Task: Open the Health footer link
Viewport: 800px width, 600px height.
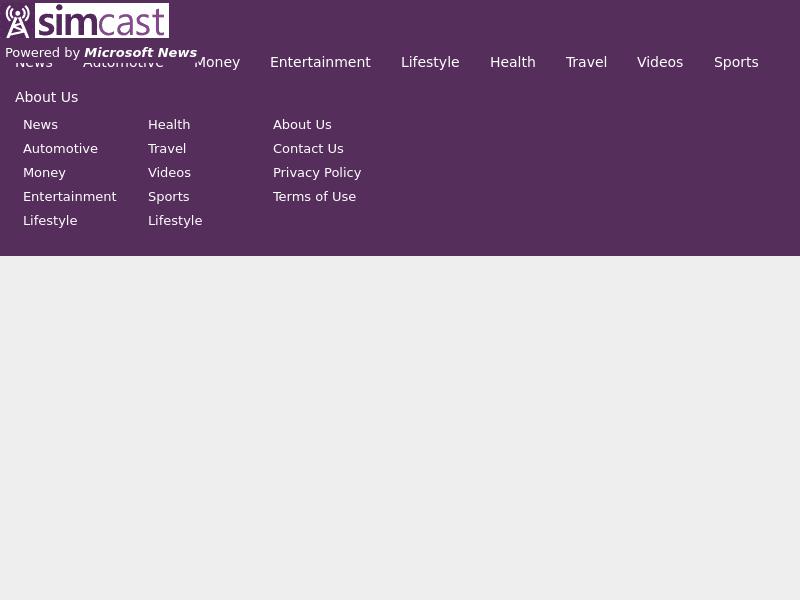Action: pos(169,124)
